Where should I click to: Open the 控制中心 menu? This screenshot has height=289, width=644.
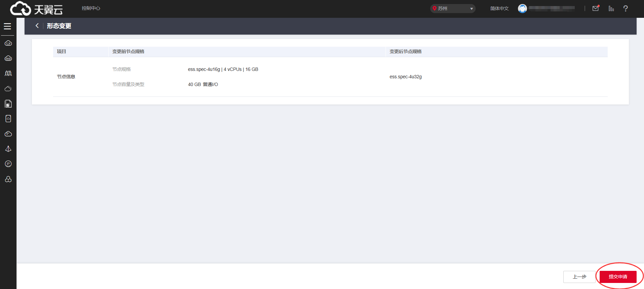[x=91, y=8]
